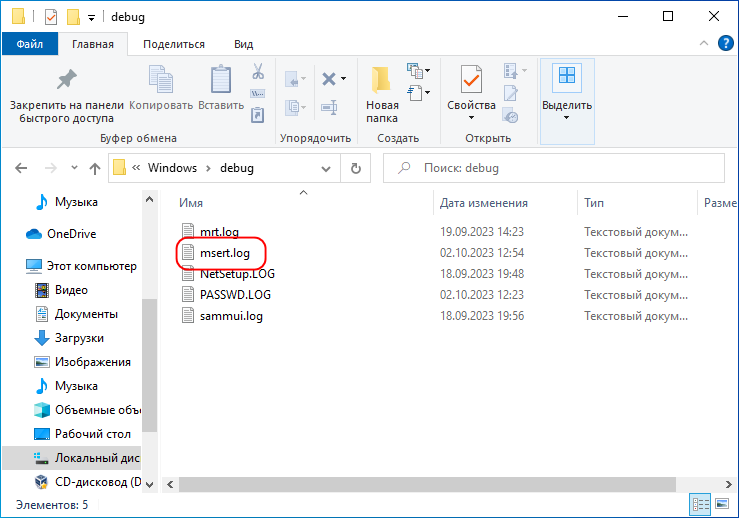Click the Open icon in ribbon
739x518 pixels.
point(511,71)
